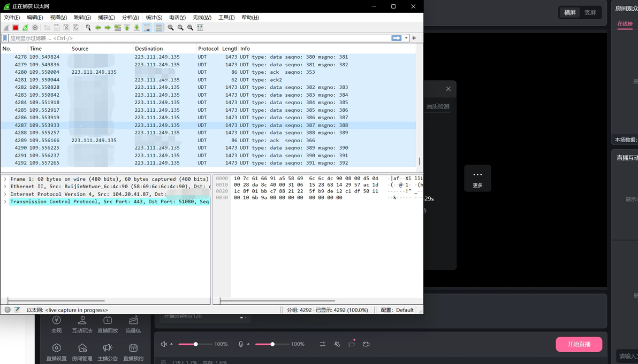
Task: Toggle auto-scroll during live capture
Action: point(147,28)
